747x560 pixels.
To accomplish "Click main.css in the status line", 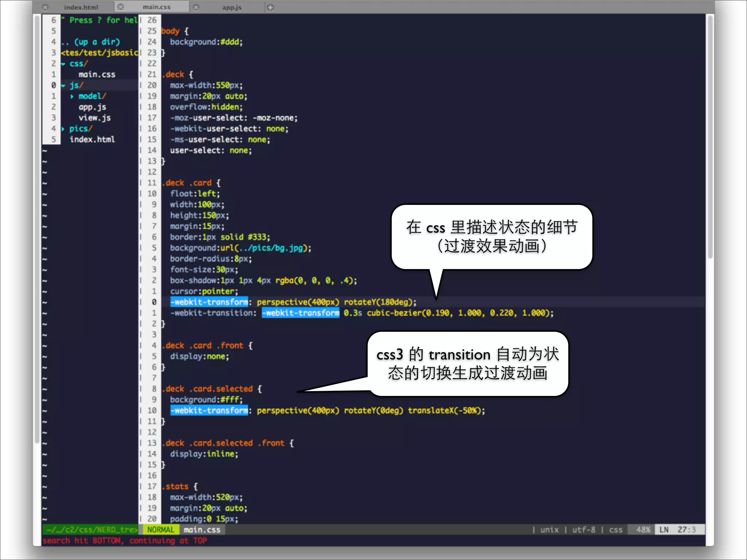I will (x=202, y=530).
